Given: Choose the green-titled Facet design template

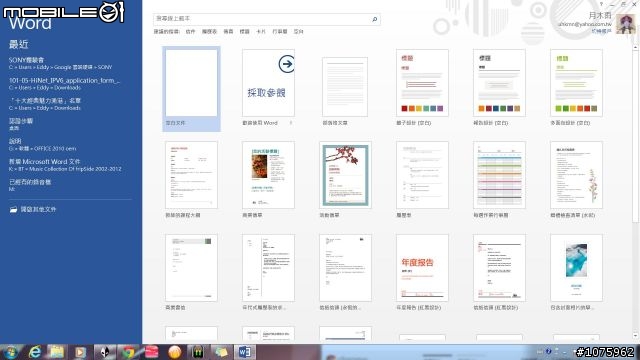Looking at the screenshot, I should pos(576,83).
